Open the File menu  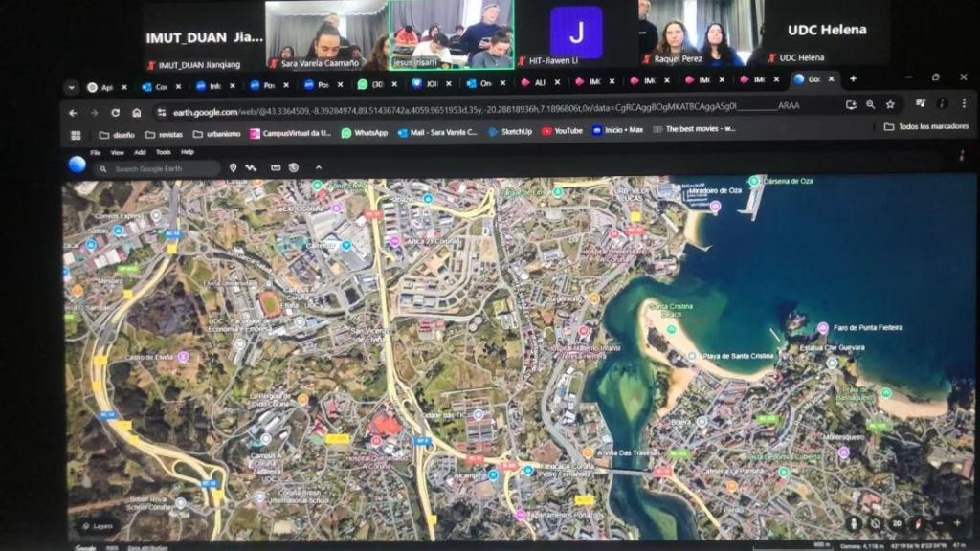[x=96, y=152]
